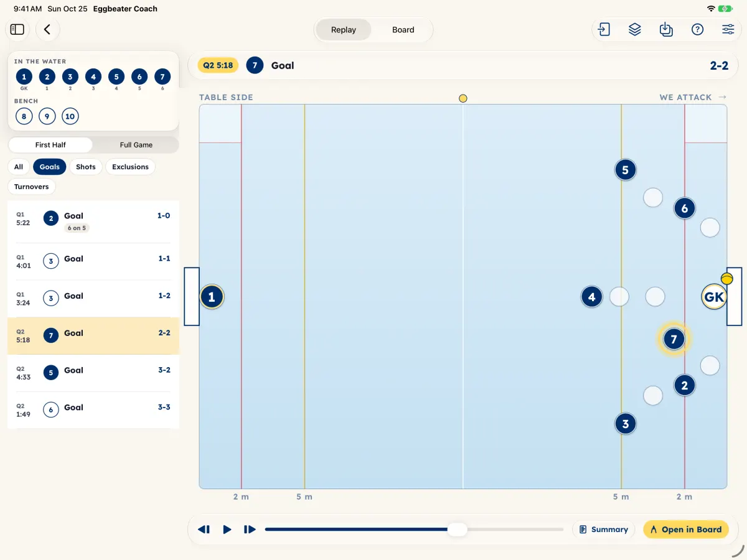Select in-water player cap 1 (GK)
Viewport: 747px width, 560px height.
(x=24, y=77)
